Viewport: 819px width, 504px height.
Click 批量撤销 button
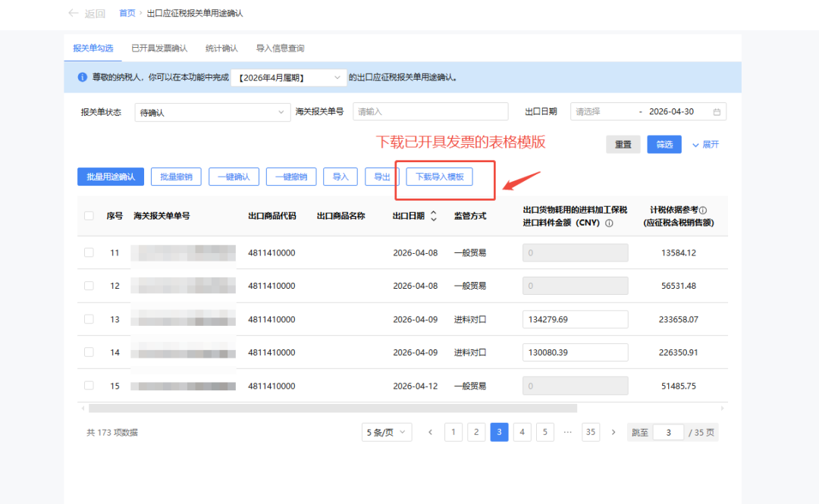click(x=176, y=177)
